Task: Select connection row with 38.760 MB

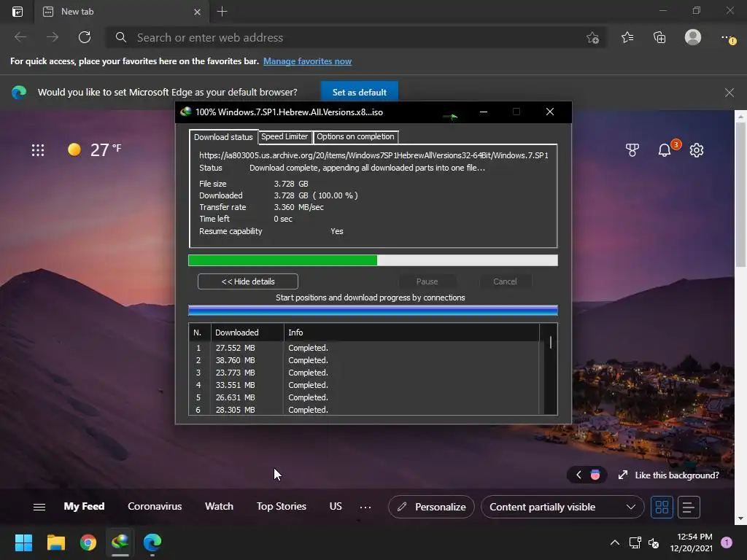Action: tap(364, 360)
